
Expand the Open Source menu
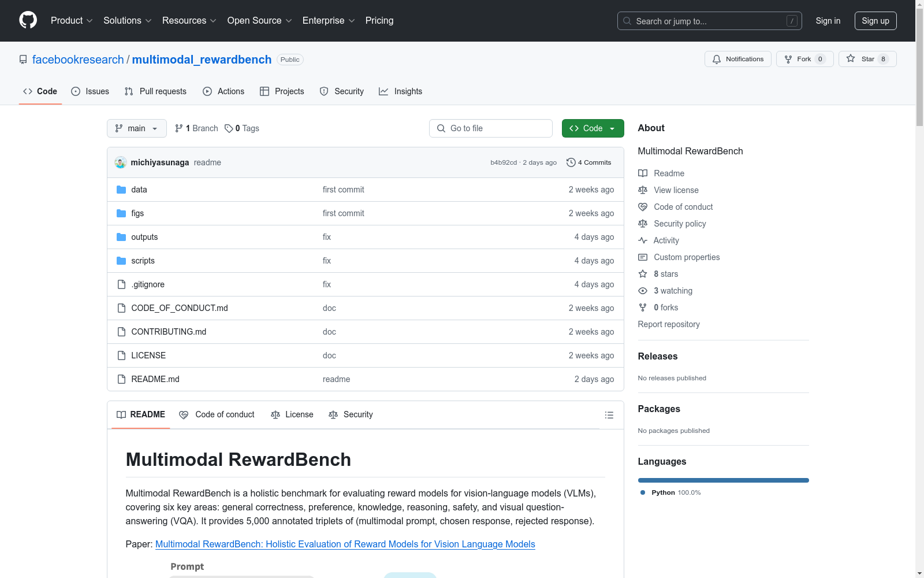[x=260, y=21]
